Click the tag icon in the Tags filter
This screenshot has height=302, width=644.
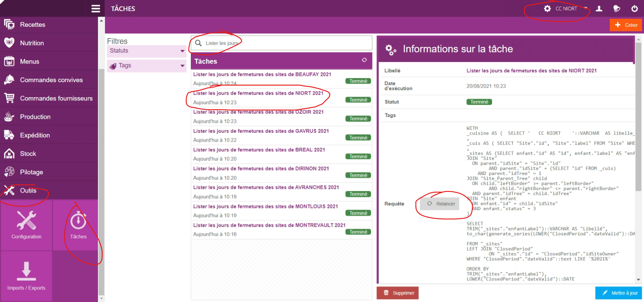pos(113,66)
